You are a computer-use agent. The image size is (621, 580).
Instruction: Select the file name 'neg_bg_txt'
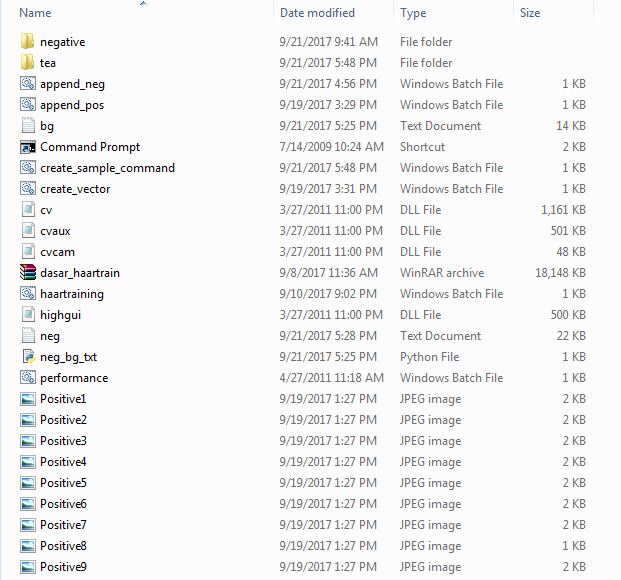[69, 357]
